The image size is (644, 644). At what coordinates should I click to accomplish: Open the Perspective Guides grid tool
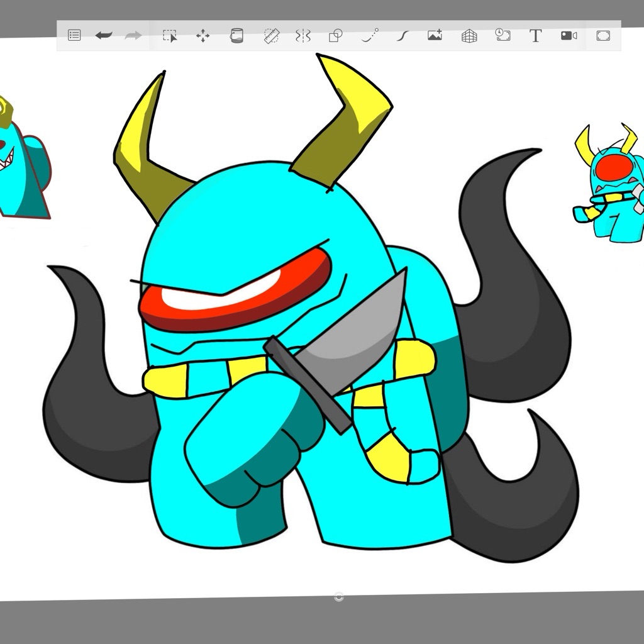click(x=469, y=36)
